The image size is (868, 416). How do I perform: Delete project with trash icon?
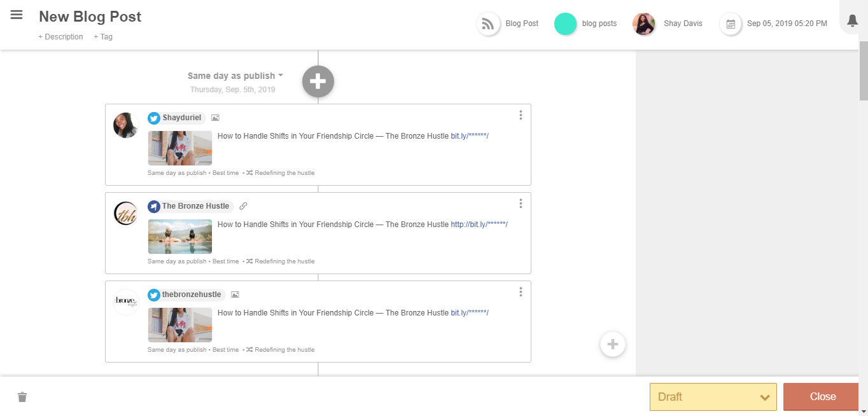point(22,397)
